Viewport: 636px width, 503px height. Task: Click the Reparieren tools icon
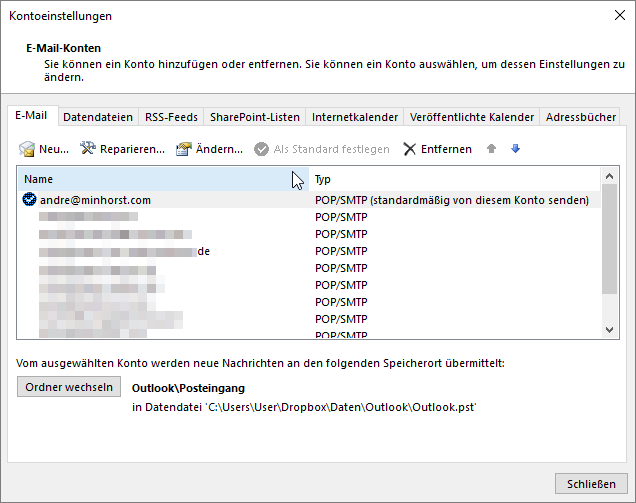click(x=88, y=148)
